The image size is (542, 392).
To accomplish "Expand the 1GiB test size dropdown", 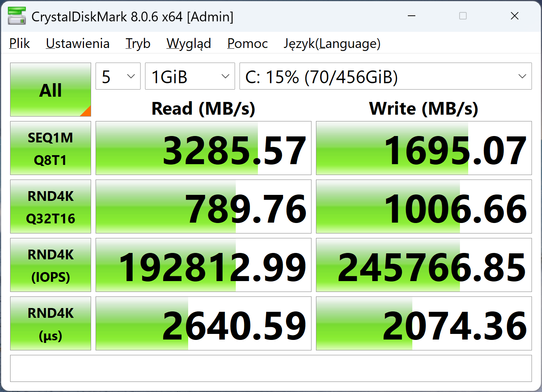I will [190, 76].
